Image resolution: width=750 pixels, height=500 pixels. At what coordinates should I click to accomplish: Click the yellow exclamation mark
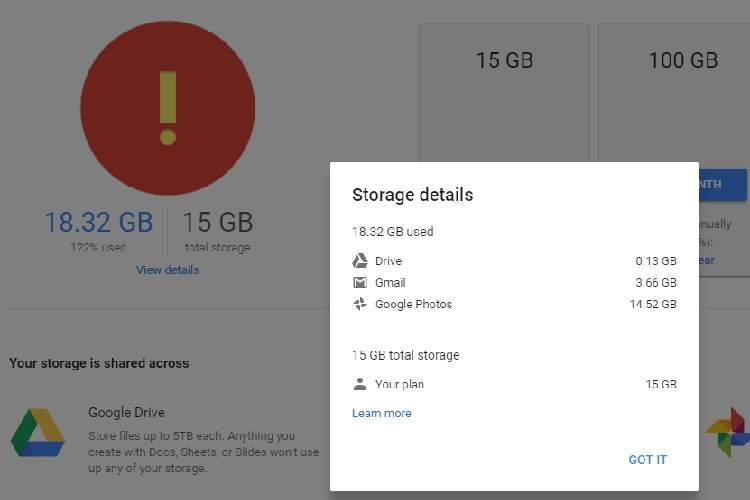tap(168, 108)
